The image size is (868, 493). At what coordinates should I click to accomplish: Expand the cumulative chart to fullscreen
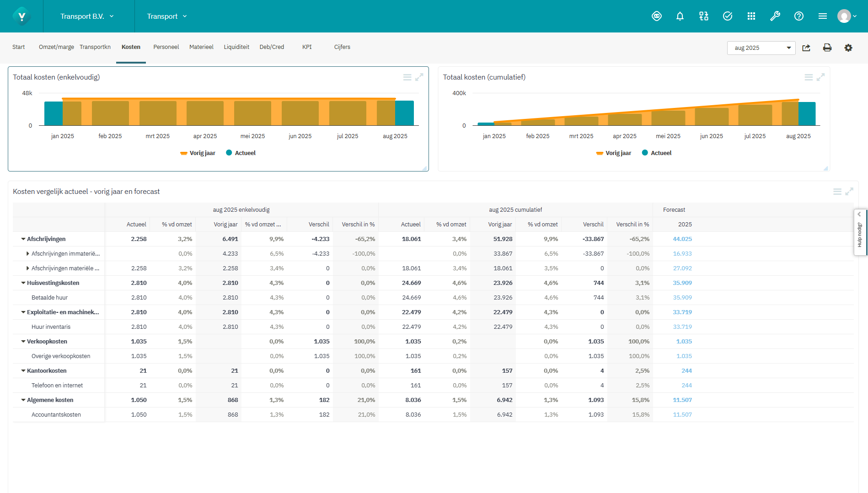[821, 77]
